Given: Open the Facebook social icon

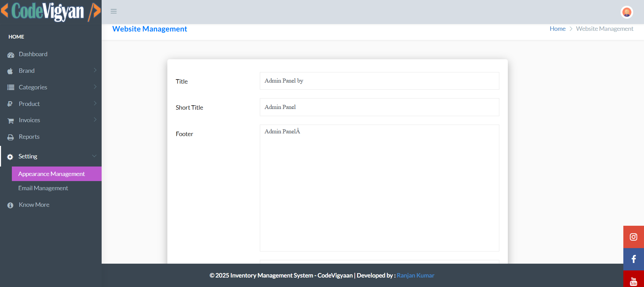Looking at the screenshot, I should [x=633, y=259].
